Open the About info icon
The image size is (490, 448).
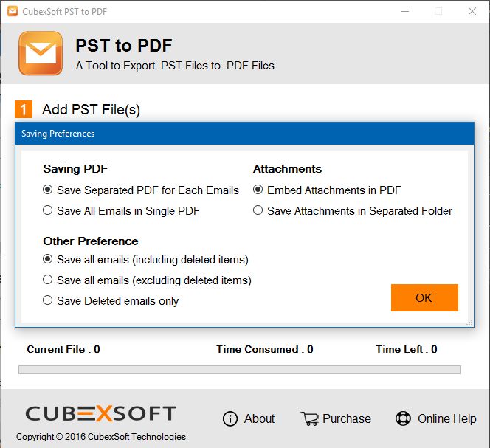coord(230,418)
